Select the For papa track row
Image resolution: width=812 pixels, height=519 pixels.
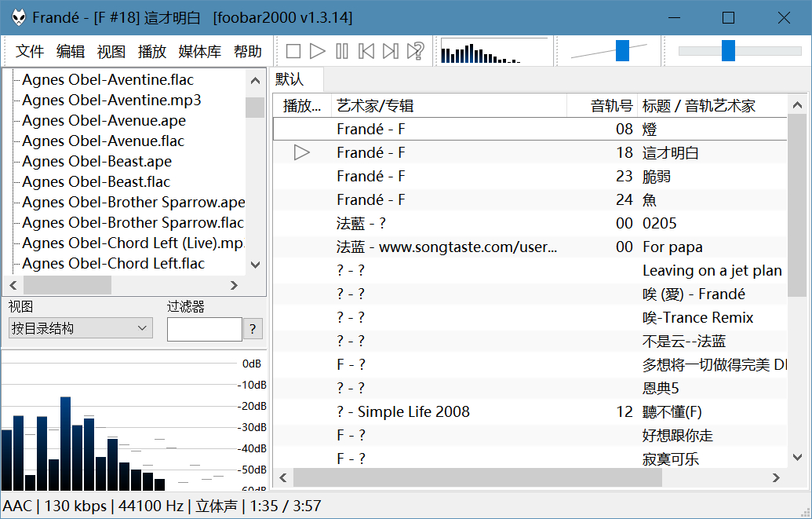click(x=530, y=247)
